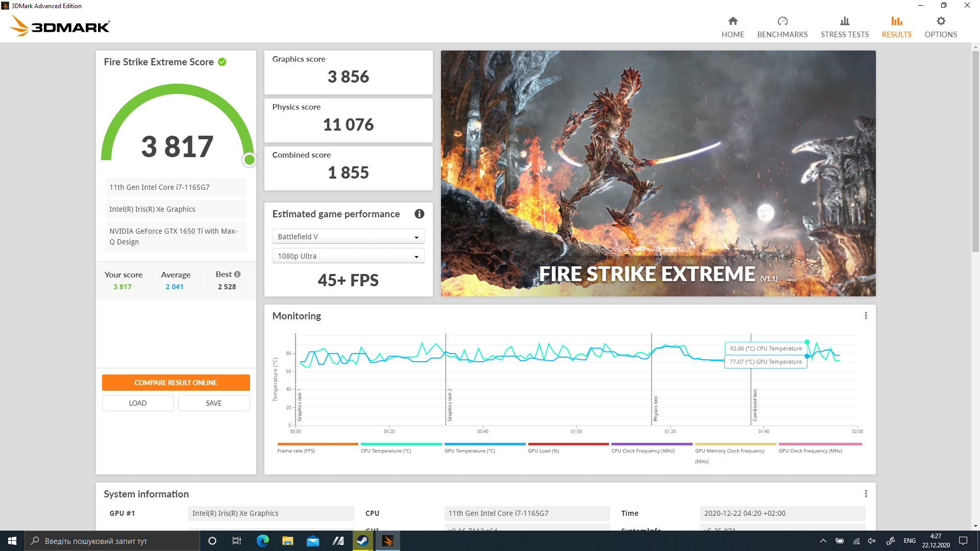Click the main score 3 817 in gauge

pos(177,146)
